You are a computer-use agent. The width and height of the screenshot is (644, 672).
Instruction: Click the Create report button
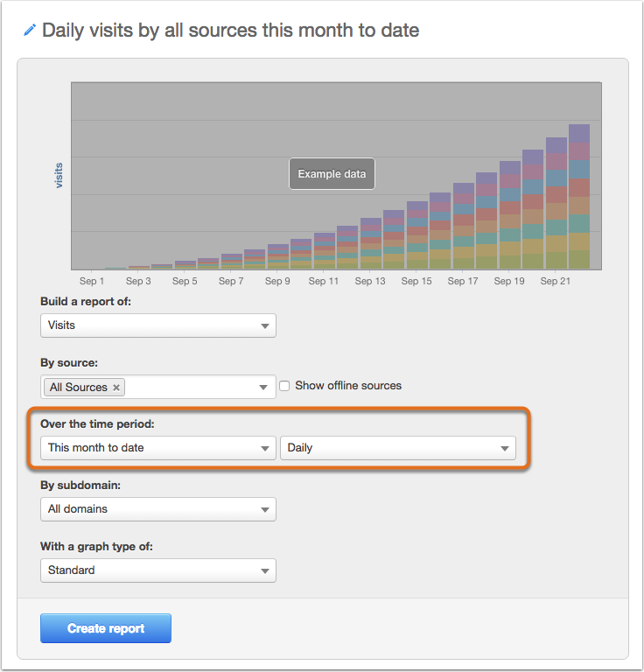106,628
